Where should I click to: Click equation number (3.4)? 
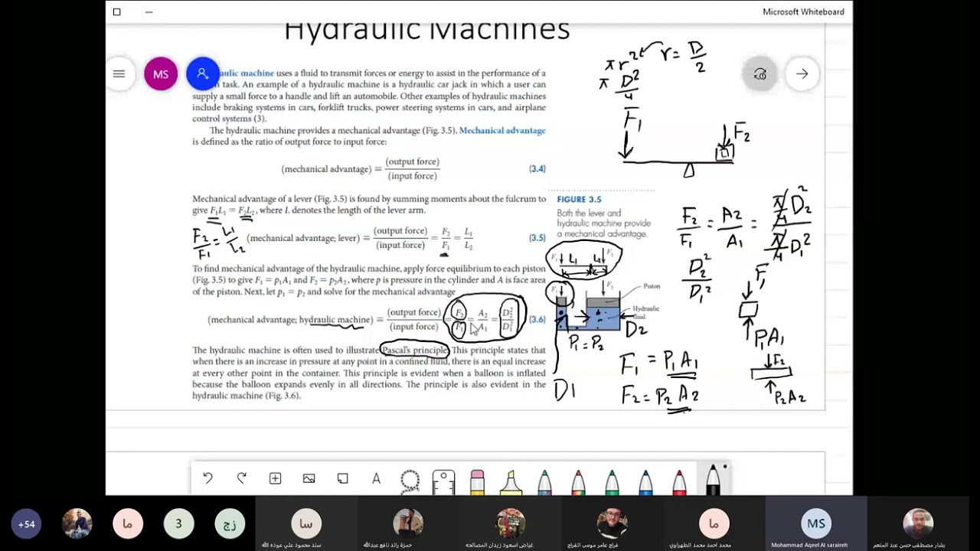[x=537, y=168]
